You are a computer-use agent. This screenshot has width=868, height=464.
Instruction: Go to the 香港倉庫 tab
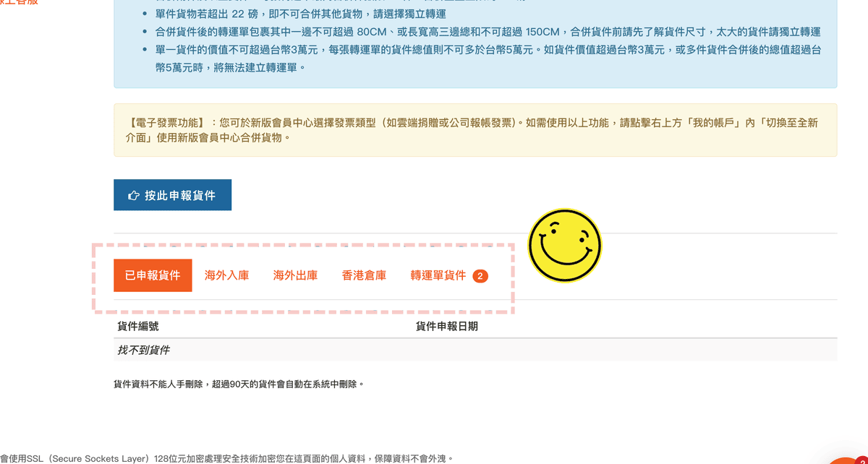click(x=364, y=275)
